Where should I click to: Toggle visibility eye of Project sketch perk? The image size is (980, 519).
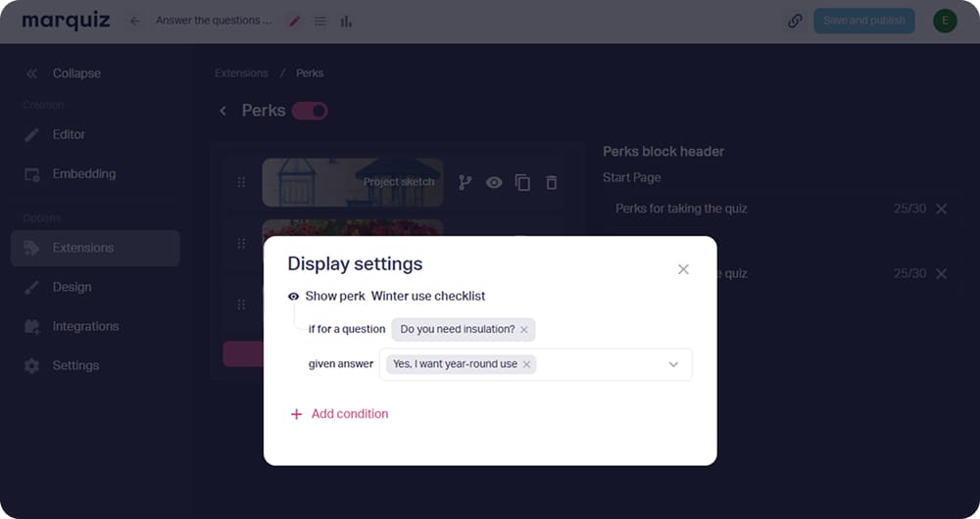click(x=494, y=182)
